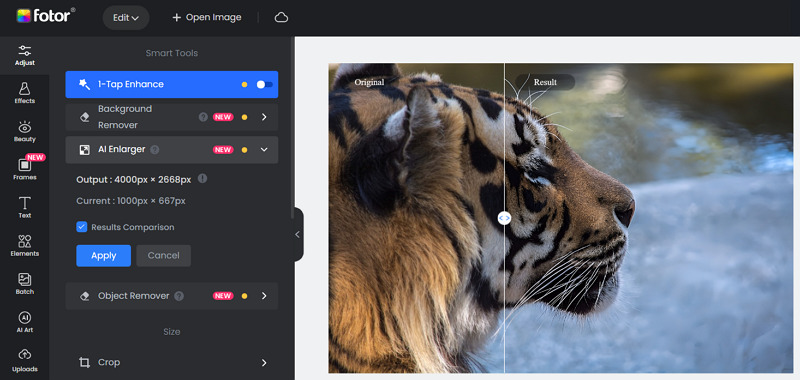
Task: Open the AI Art sidebar tool
Action: [24, 322]
